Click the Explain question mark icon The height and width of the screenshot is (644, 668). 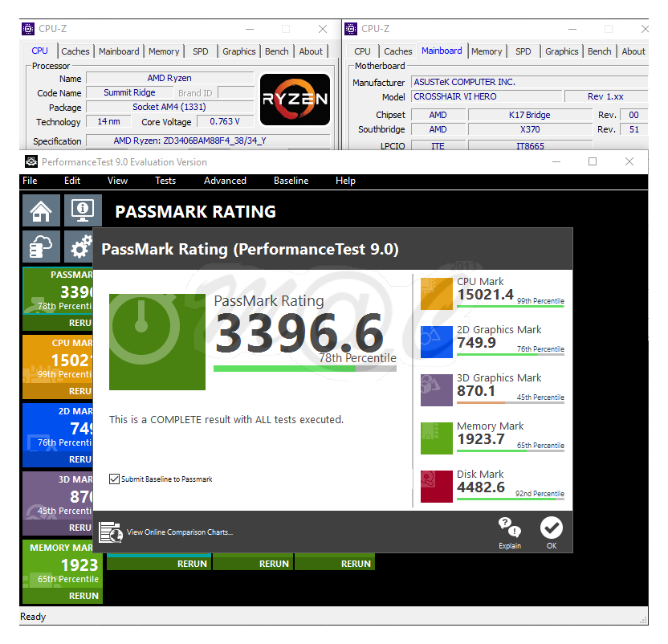(x=510, y=528)
